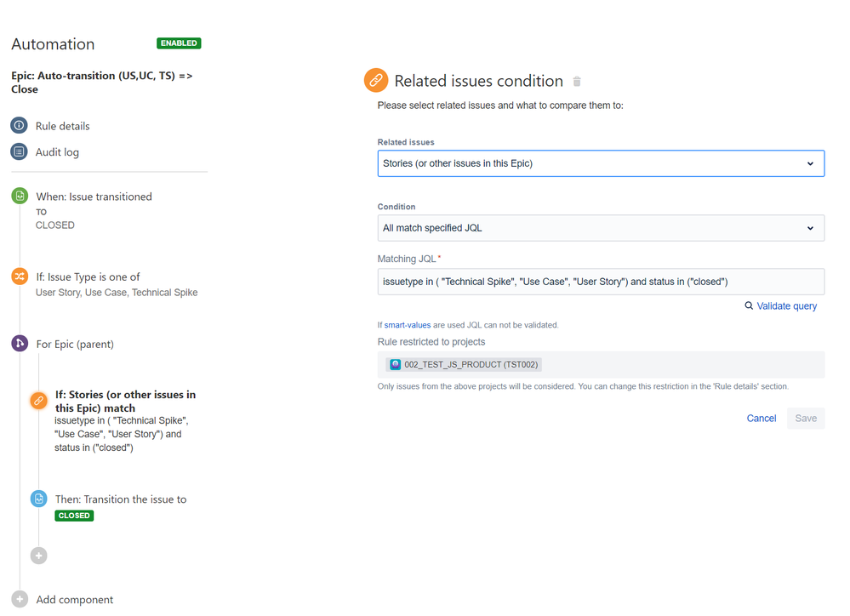Click the Matching JQL input field
Image resolution: width=850 pixels, height=616 pixels.
(x=601, y=282)
